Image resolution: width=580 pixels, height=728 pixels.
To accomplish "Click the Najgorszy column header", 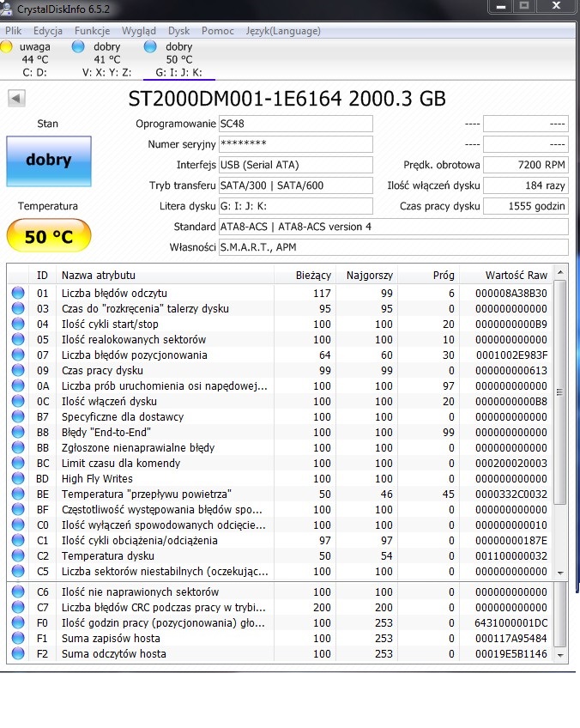I will (x=367, y=275).
